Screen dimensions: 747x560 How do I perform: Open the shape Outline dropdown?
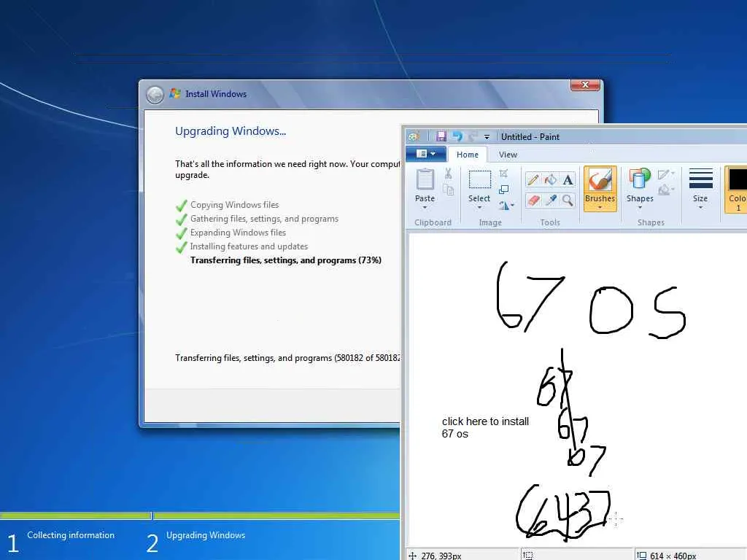coord(666,174)
